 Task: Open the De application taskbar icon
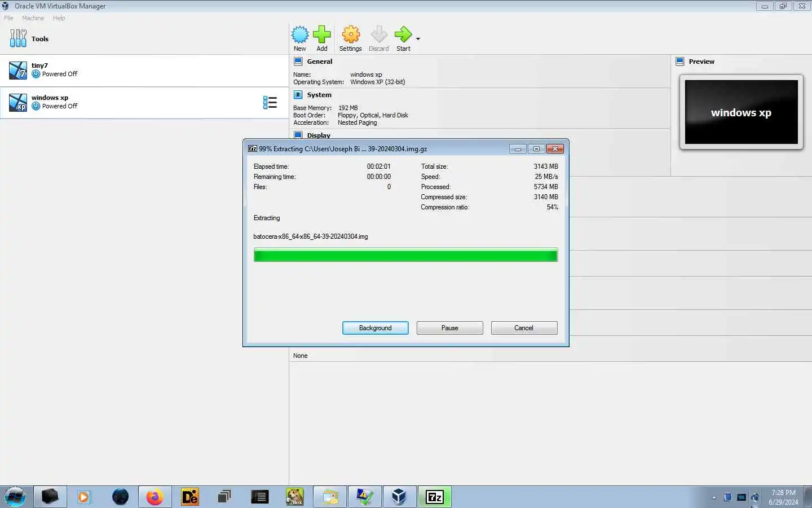coord(190,497)
